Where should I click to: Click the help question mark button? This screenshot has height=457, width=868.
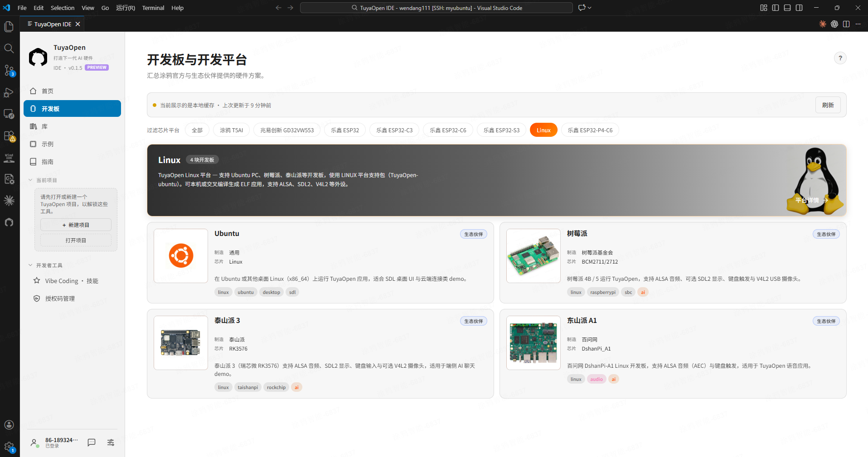(840, 58)
